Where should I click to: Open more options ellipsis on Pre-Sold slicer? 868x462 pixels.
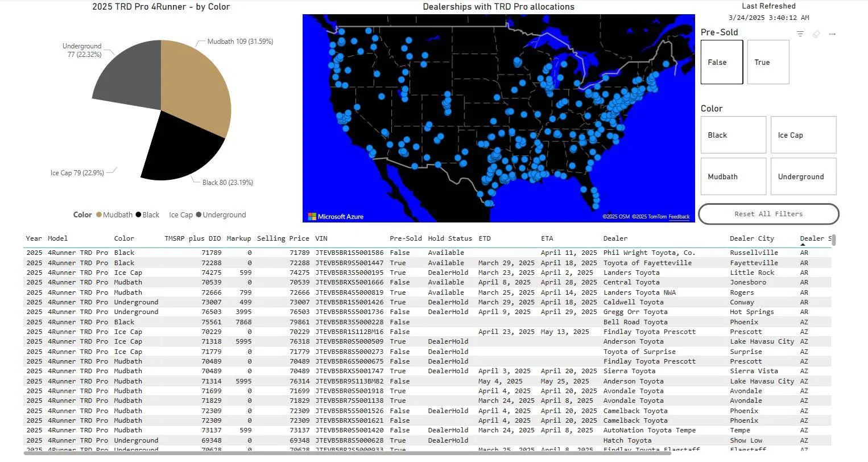(x=832, y=34)
